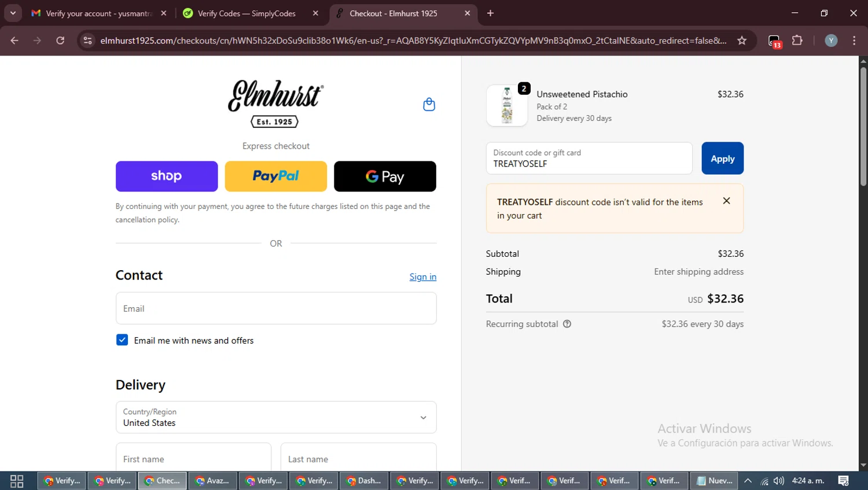This screenshot has height=490, width=868.
Task: Go forward in browser history
Action: (x=38, y=40)
